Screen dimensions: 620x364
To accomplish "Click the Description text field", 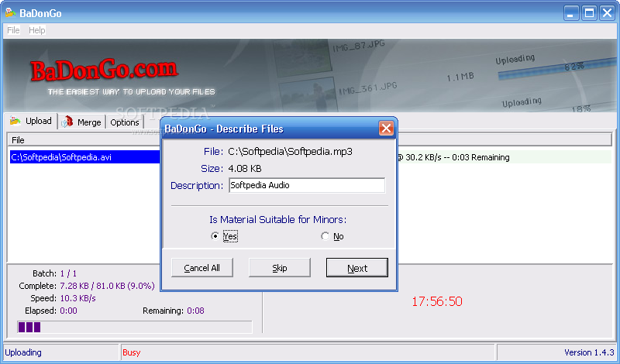I will [306, 185].
